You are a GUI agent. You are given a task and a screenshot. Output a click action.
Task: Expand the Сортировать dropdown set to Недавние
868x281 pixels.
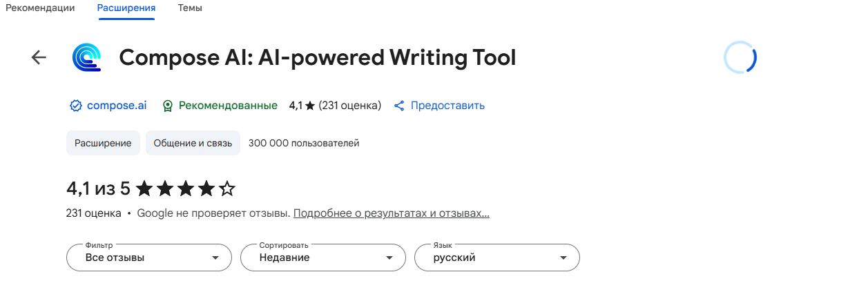tap(323, 258)
